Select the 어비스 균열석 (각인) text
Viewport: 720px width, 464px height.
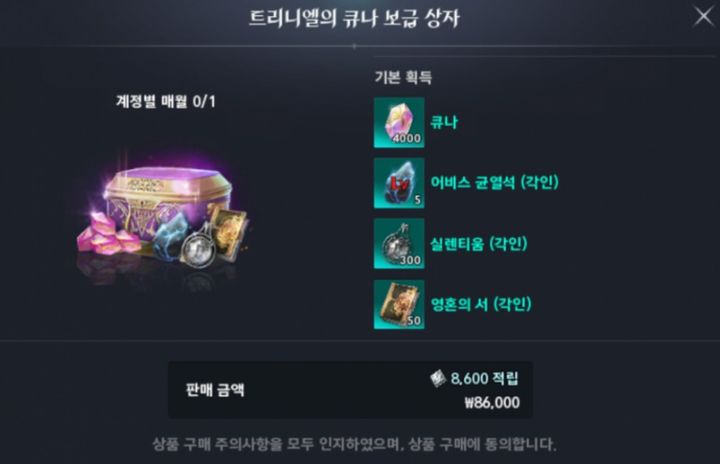point(494,182)
